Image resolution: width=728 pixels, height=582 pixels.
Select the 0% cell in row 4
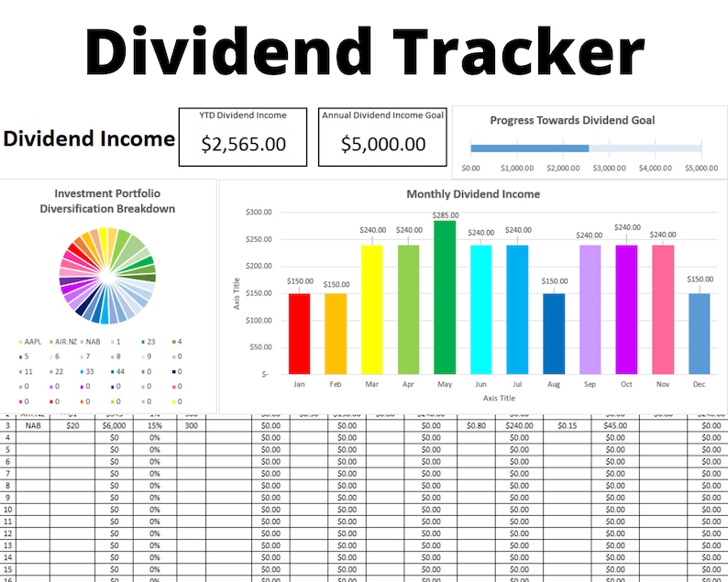click(155, 438)
